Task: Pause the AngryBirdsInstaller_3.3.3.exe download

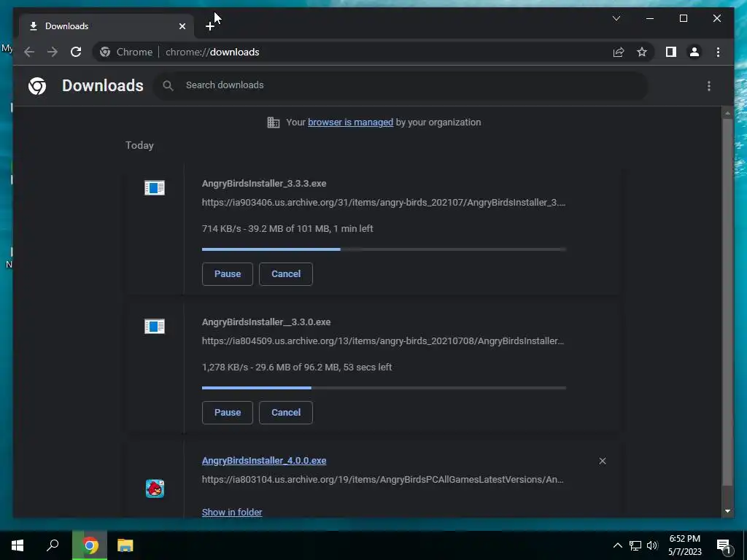Action: (228, 274)
